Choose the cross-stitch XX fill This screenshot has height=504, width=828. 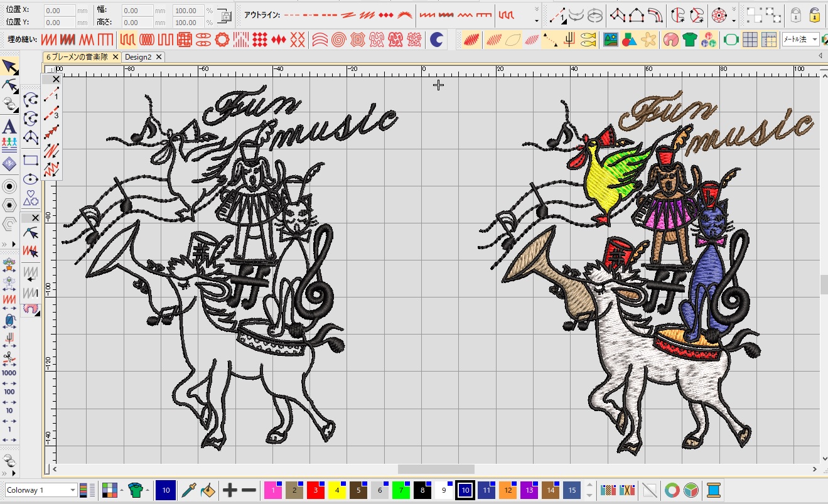[298, 40]
